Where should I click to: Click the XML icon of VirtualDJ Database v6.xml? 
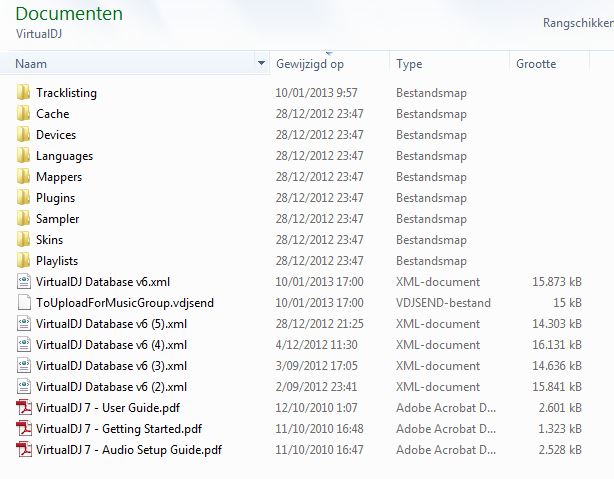coord(24,282)
